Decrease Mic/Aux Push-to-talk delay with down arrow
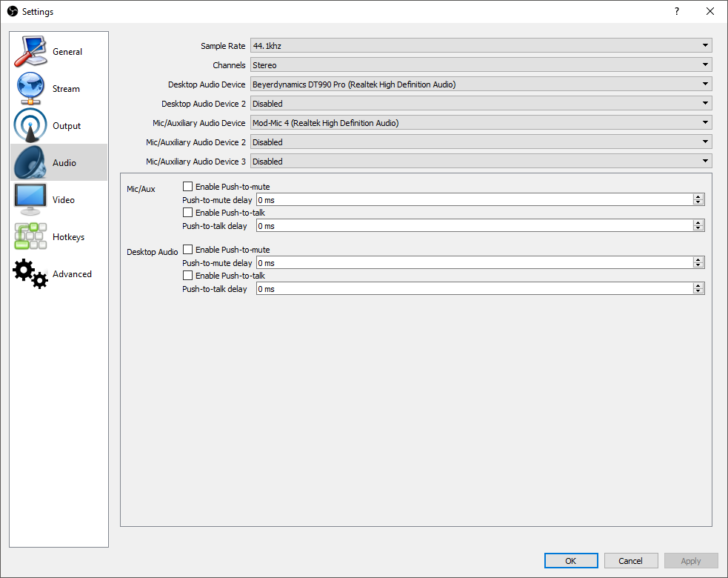The height and width of the screenshot is (578, 728). pos(698,228)
